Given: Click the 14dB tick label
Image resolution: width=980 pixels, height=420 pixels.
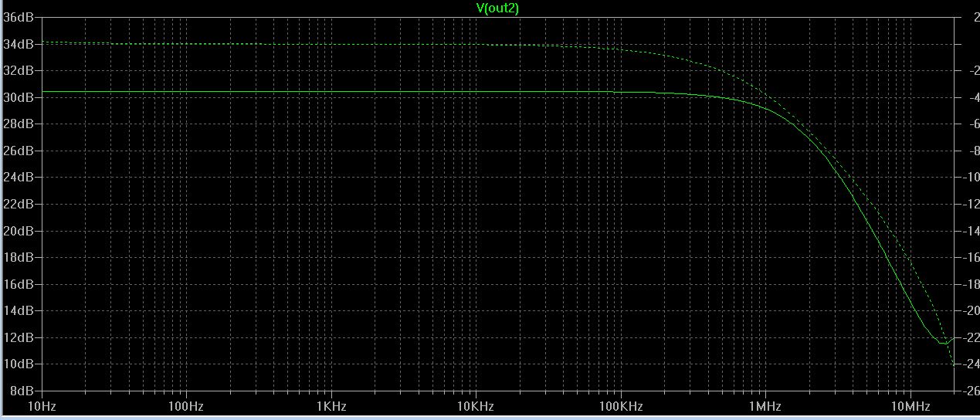Looking at the screenshot, I should (x=19, y=310).
